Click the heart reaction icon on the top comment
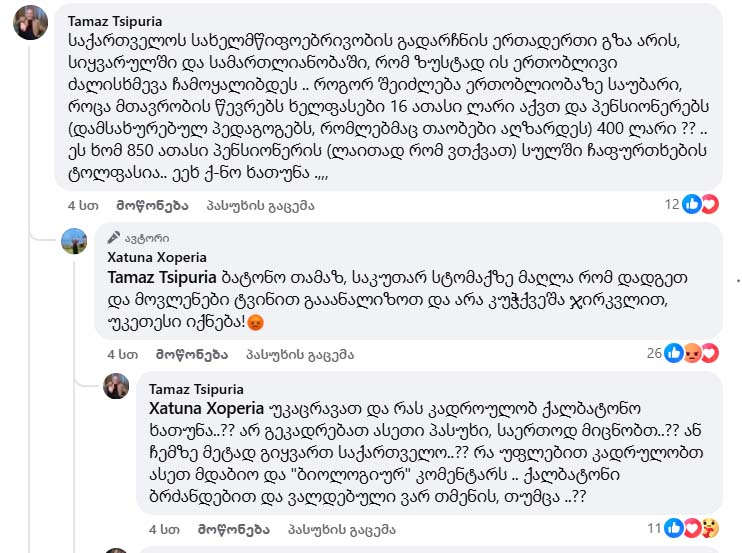Viewport: 742px width, 553px height. tap(709, 204)
